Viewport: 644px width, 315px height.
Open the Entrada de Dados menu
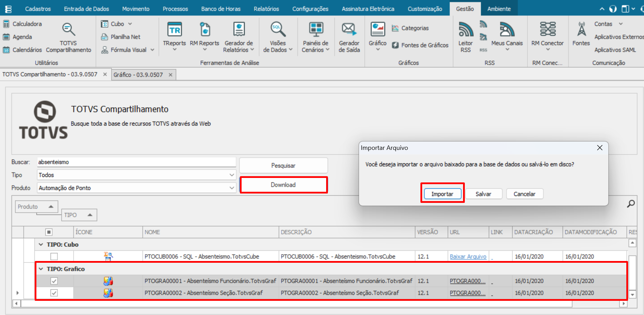86,9
